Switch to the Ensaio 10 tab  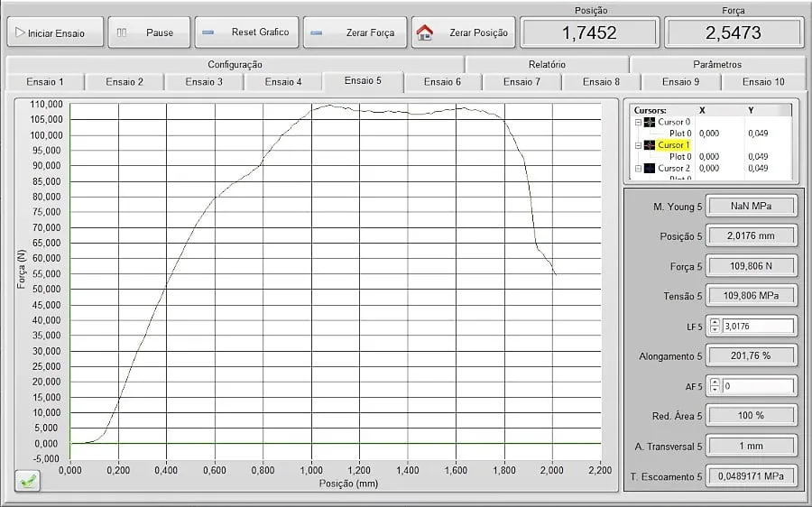[x=763, y=82]
